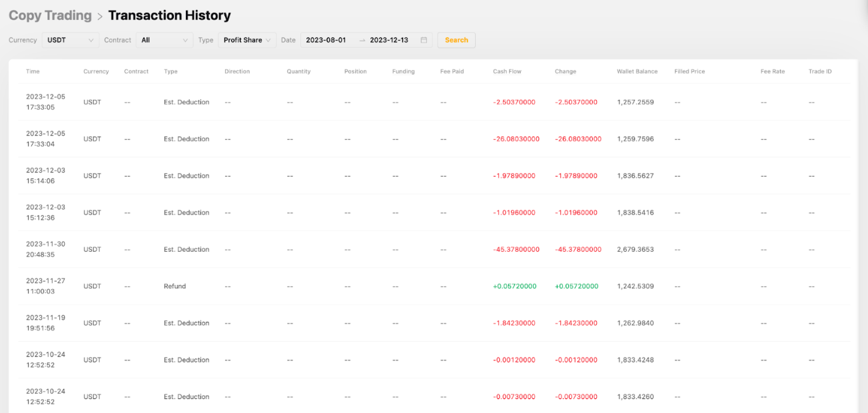Click the breadcrumb separator after Copy Trading

pyautogui.click(x=100, y=16)
